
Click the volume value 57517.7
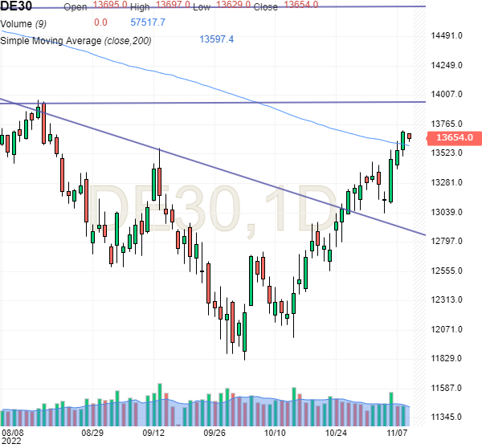[147, 22]
